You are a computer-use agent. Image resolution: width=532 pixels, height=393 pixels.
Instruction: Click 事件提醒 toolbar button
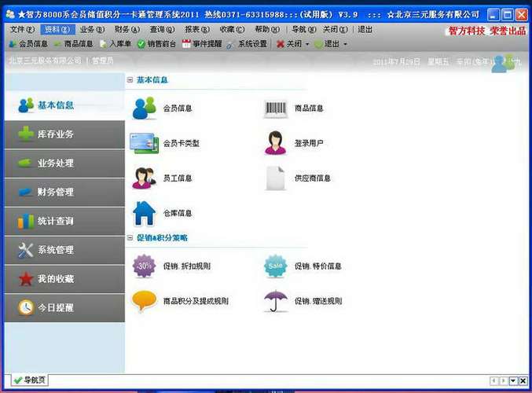pos(202,44)
